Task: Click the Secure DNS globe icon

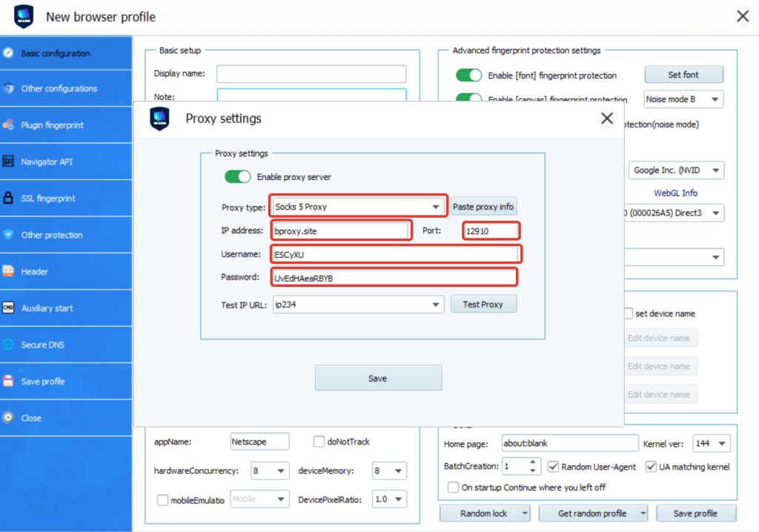Action: [x=8, y=345]
